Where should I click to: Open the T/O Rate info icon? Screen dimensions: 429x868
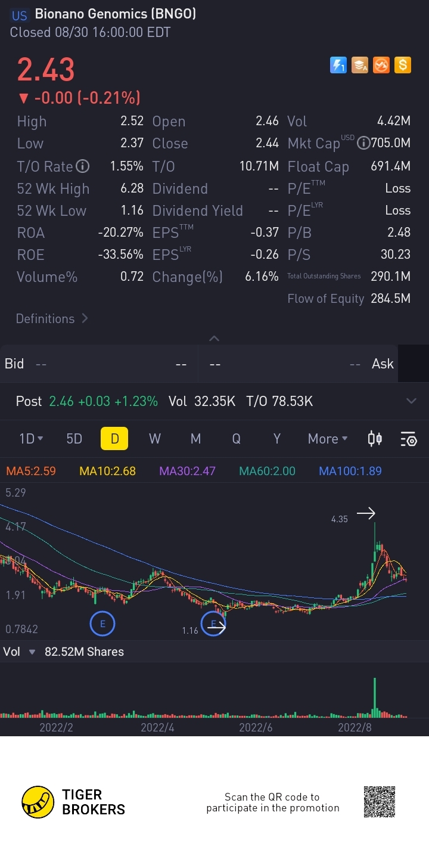click(x=83, y=166)
